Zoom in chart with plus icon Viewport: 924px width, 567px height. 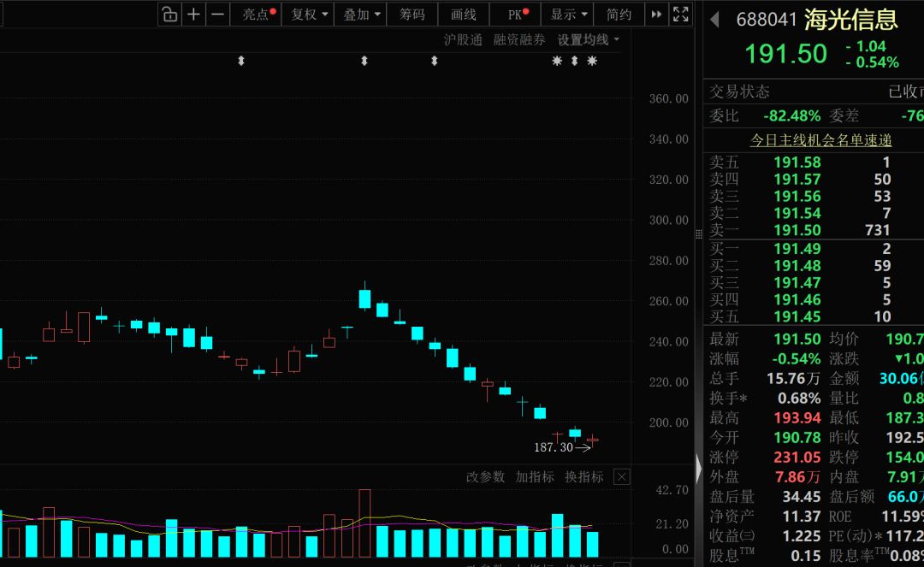pyautogui.click(x=193, y=15)
